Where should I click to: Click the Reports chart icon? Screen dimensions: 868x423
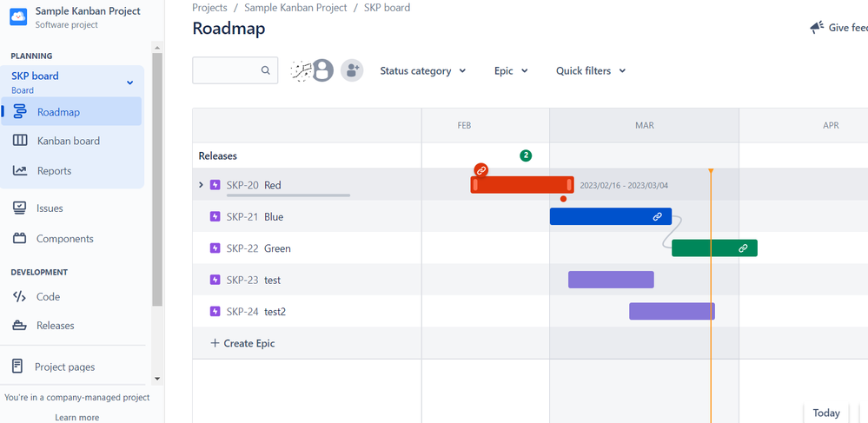click(x=19, y=170)
